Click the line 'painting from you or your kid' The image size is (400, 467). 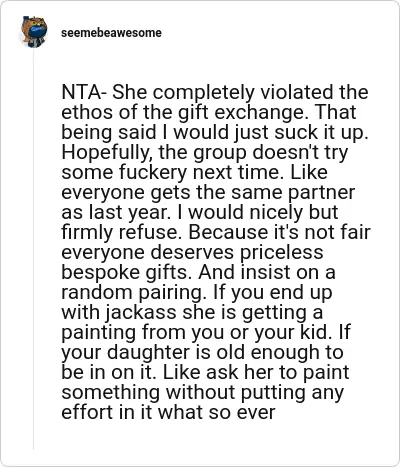pos(206,332)
